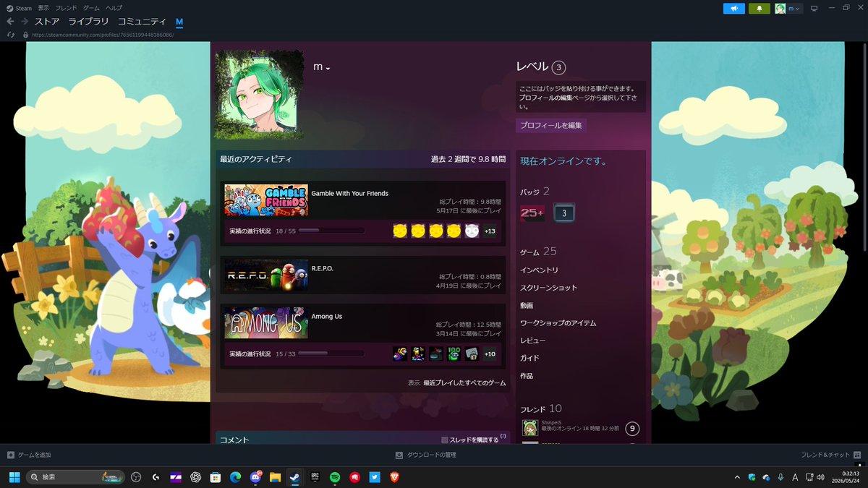The height and width of the screenshot is (488, 868).
Task: Go forward using the right arrow
Action: 25,22
